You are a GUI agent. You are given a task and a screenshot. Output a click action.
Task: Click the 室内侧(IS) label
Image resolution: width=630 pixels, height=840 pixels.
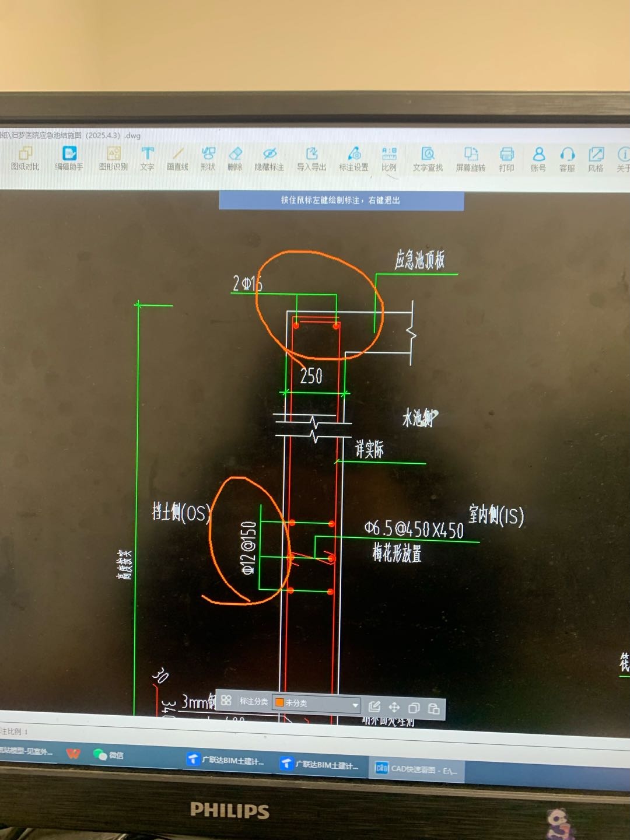pos(496,515)
